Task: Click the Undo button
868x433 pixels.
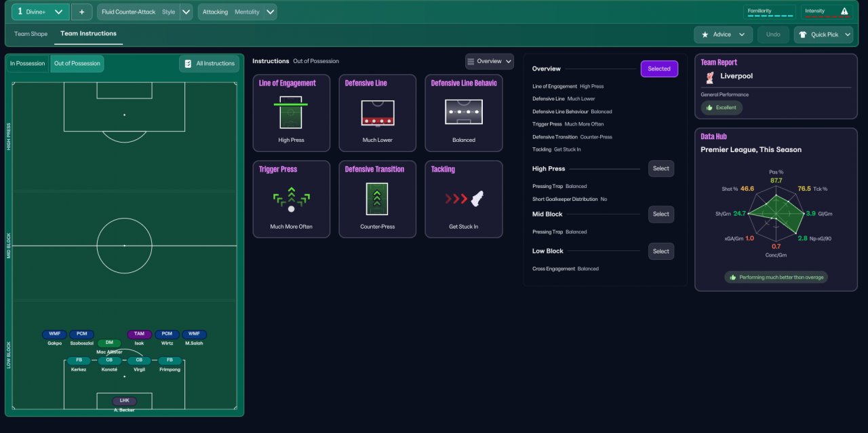Action: point(773,35)
